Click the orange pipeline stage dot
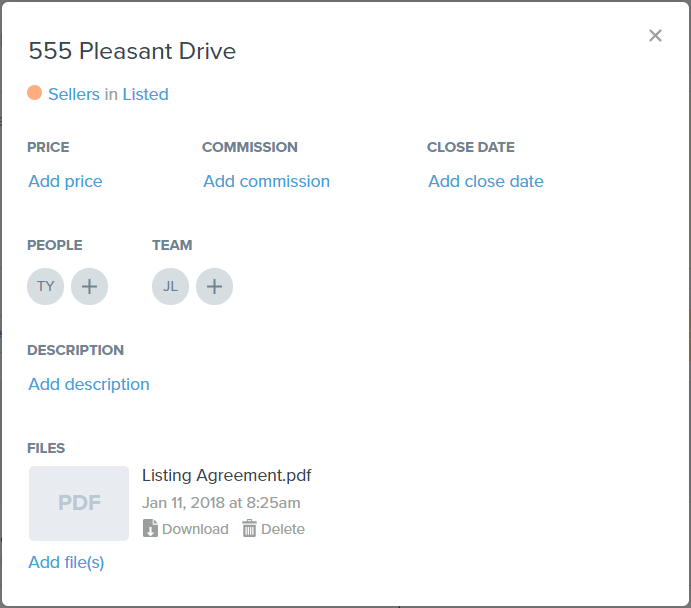Image resolution: width=691 pixels, height=608 pixels. coord(34,93)
